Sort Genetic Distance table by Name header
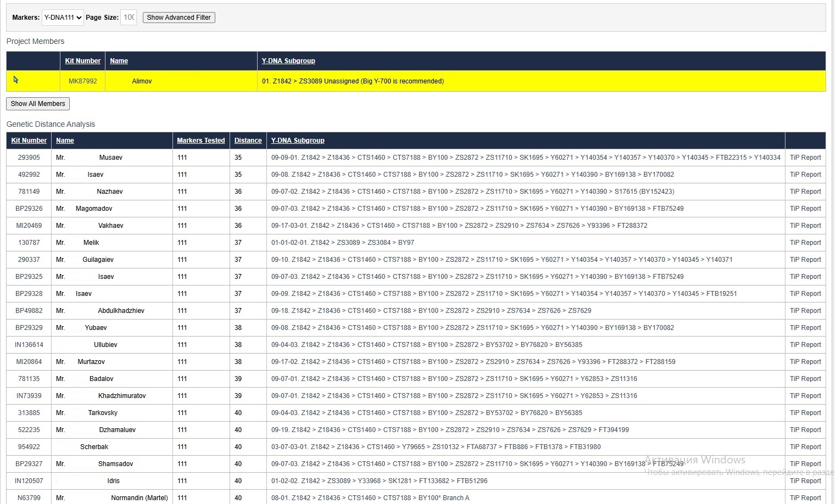This screenshot has height=504, width=836. (x=65, y=141)
